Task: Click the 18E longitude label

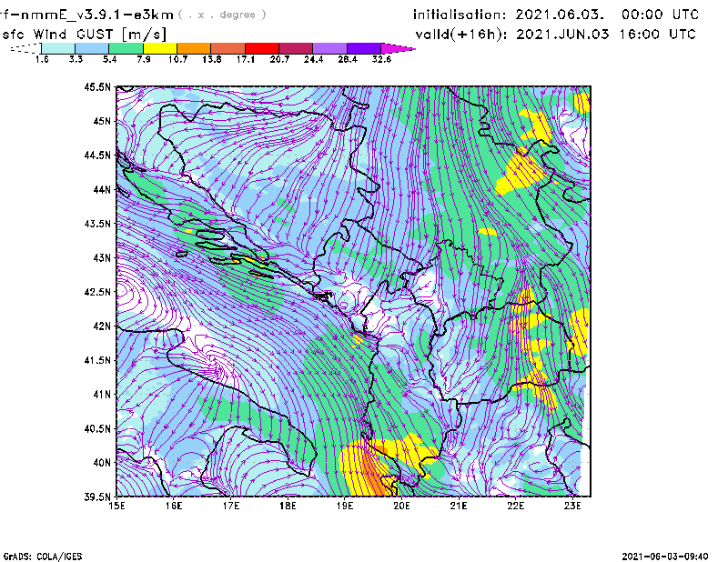Action: pos(288,506)
